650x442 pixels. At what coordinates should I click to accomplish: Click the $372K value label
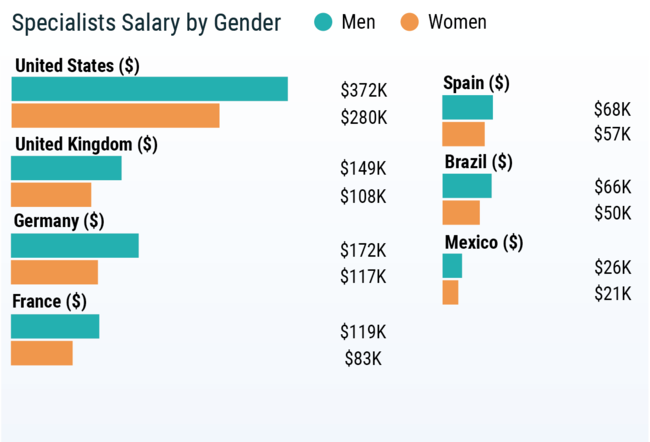tap(364, 90)
